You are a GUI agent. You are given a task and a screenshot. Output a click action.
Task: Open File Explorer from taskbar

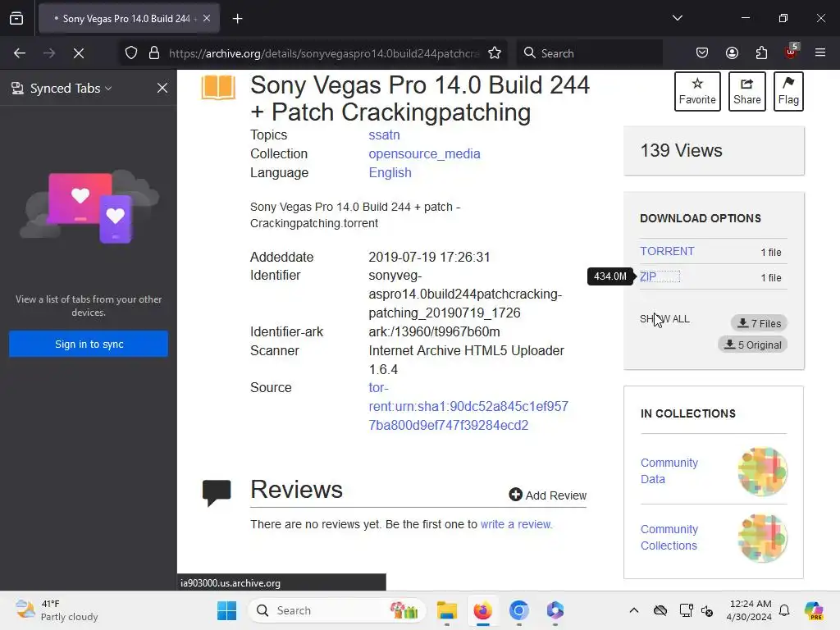point(447,610)
